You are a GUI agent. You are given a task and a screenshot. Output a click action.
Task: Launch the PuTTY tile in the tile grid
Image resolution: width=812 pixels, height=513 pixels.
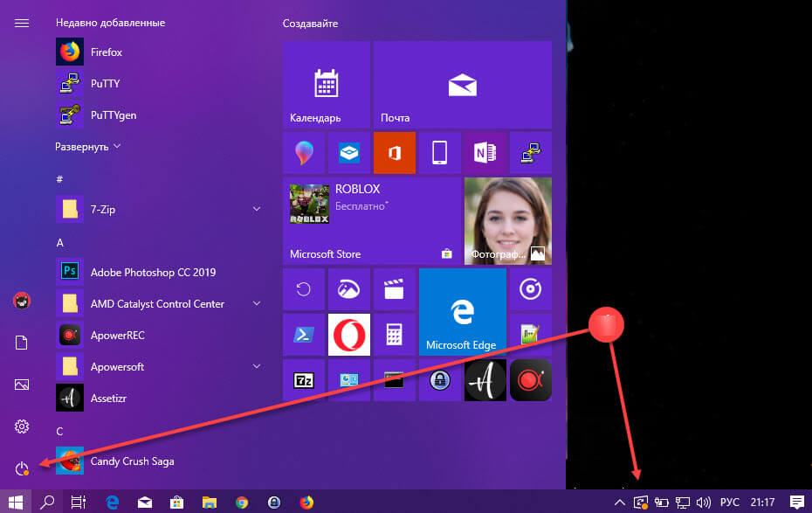531,153
